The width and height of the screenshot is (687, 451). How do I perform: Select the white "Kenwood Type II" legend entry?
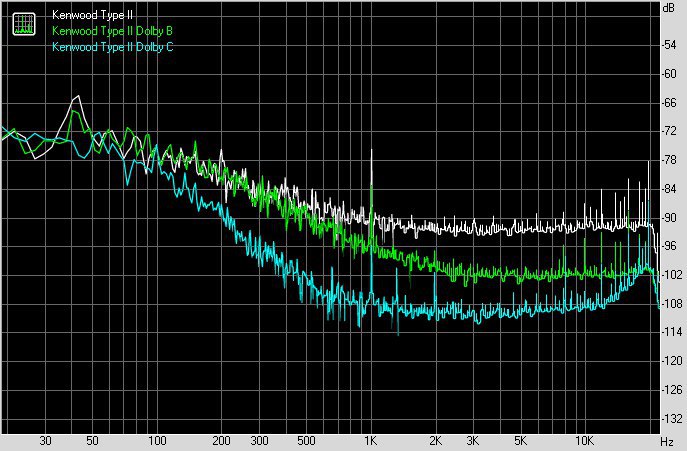(x=92, y=15)
